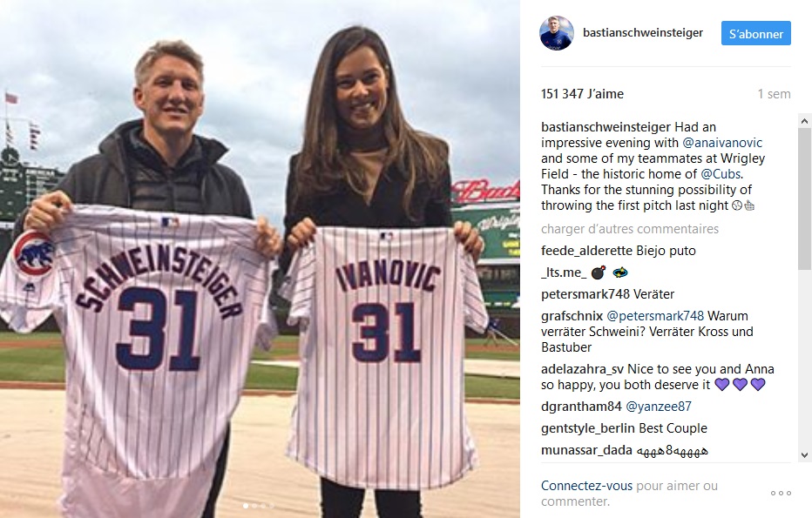
Task: Click the @petersmark748 mention in reply
Action: (655, 316)
